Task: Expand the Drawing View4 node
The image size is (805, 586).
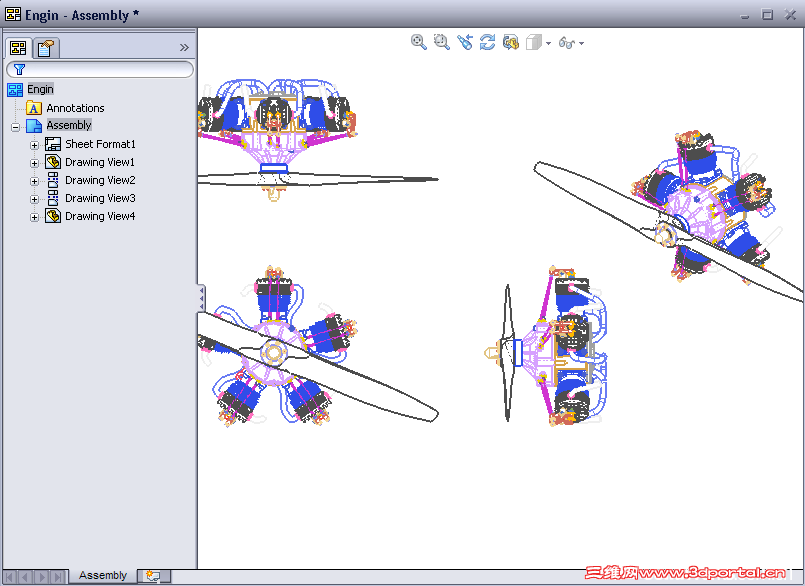Action: pyautogui.click(x=34, y=217)
